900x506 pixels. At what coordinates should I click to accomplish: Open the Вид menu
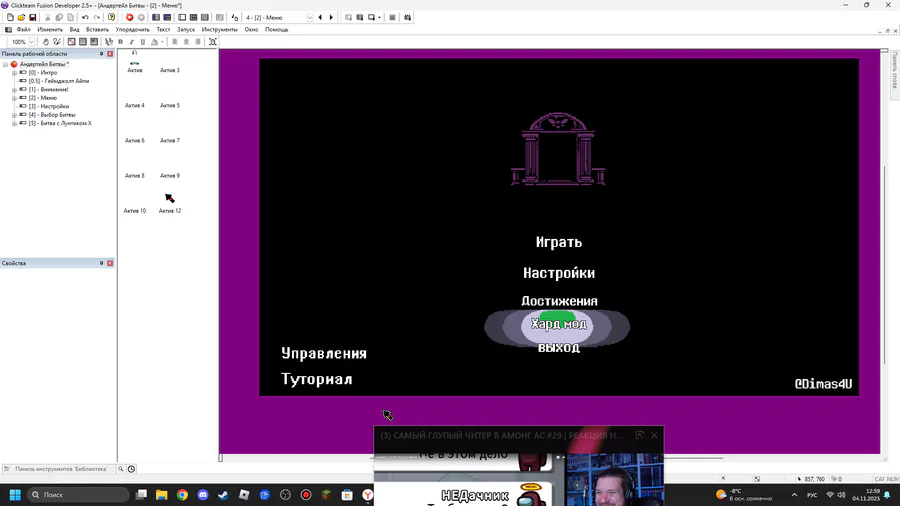(x=75, y=29)
